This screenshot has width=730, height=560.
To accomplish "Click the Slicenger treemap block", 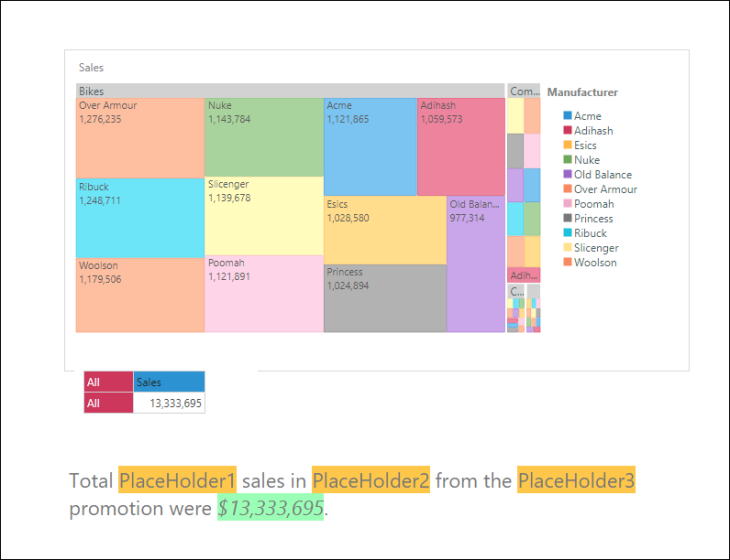I will pyautogui.click(x=264, y=216).
